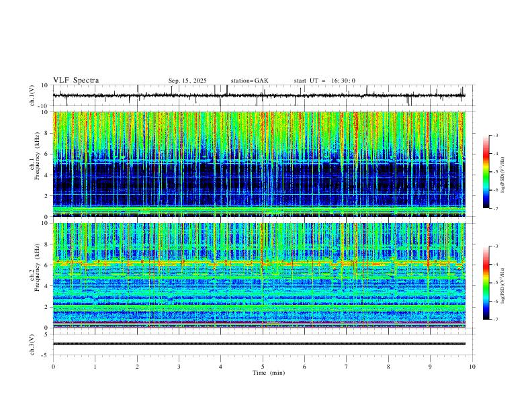532x411 pixels.
Task: Click the ch.2 'Frequency (kHz)' axis label
Action: pyautogui.click(x=37, y=267)
